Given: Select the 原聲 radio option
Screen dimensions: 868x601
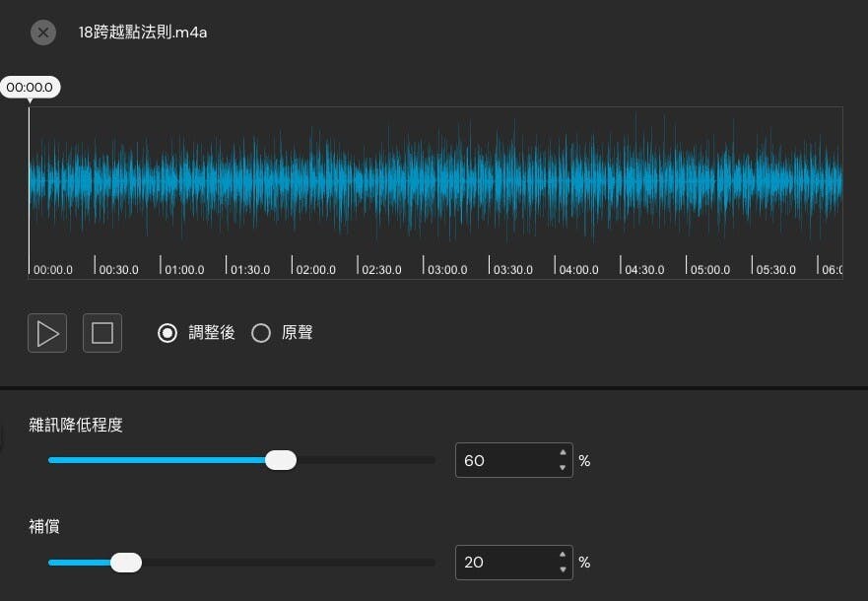Looking at the screenshot, I should pyautogui.click(x=261, y=333).
